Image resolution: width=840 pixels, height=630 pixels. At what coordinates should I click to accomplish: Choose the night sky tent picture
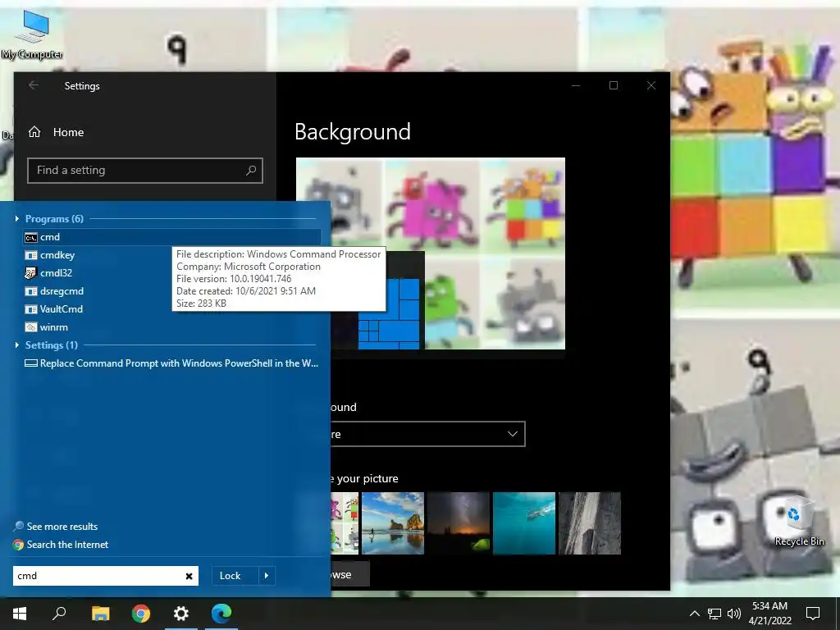[x=459, y=523]
